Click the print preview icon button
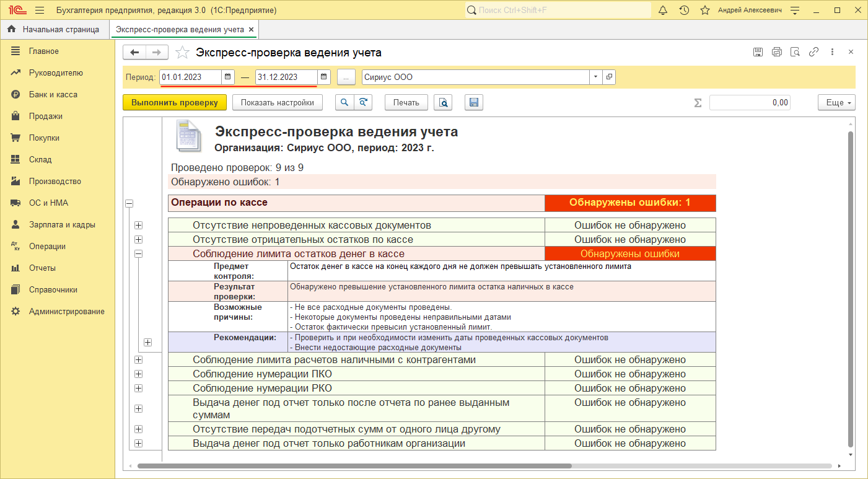Image resolution: width=868 pixels, height=479 pixels. click(443, 103)
